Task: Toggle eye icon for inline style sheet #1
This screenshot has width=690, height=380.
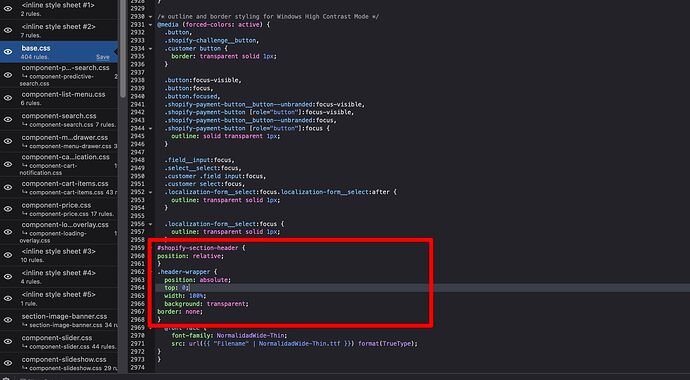Action: pos(8,9)
